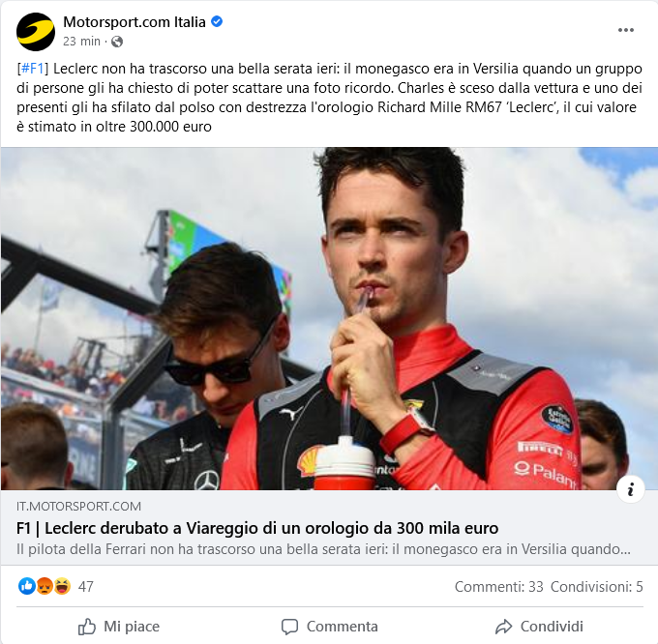Open the Motorsport.com Italia page name

point(135,22)
